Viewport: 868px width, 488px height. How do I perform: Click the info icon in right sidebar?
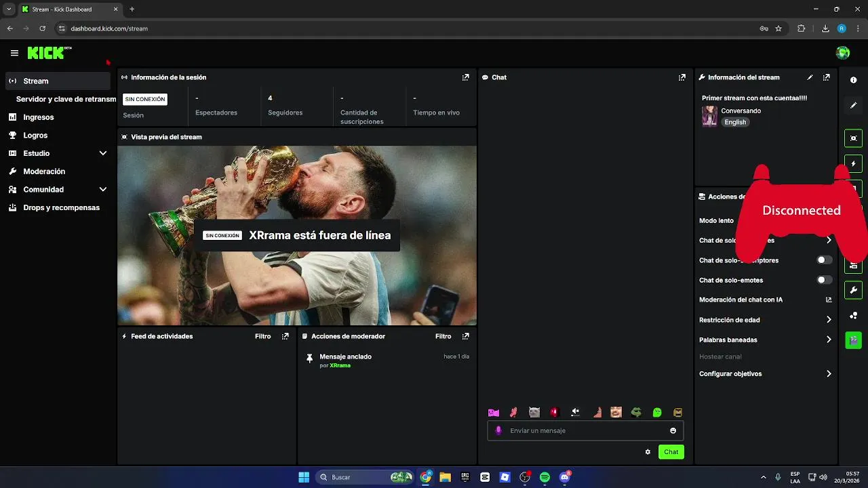(853, 80)
